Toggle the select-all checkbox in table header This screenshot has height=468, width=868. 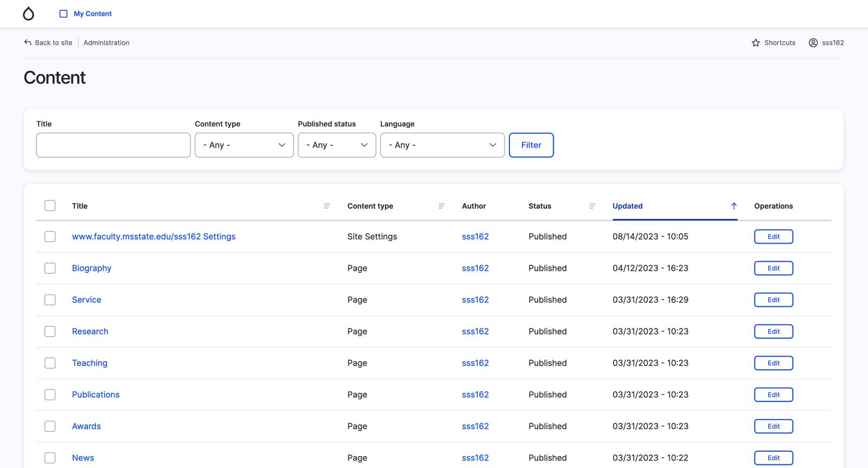point(50,206)
